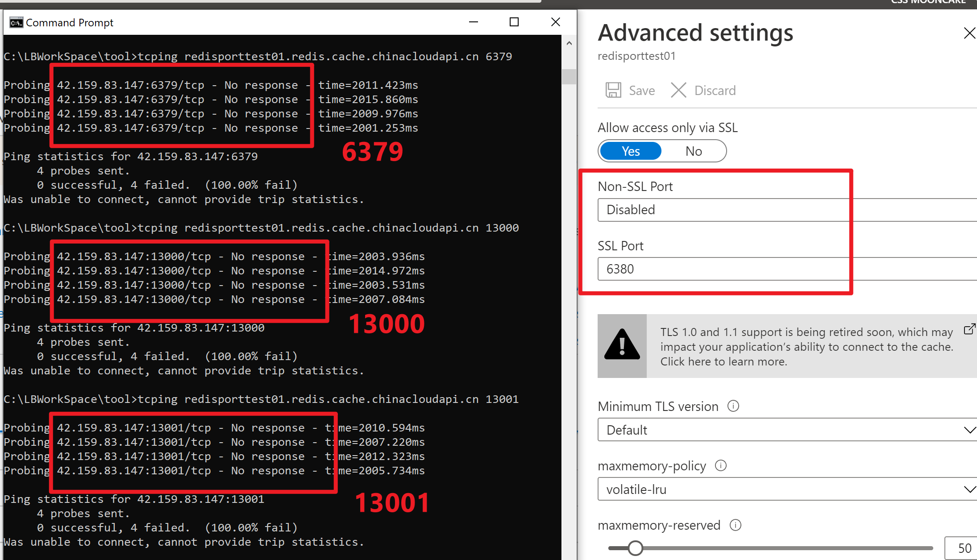Click the Discard text button
Screen dimensions: 977x560
pyautogui.click(x=715, y=91)
